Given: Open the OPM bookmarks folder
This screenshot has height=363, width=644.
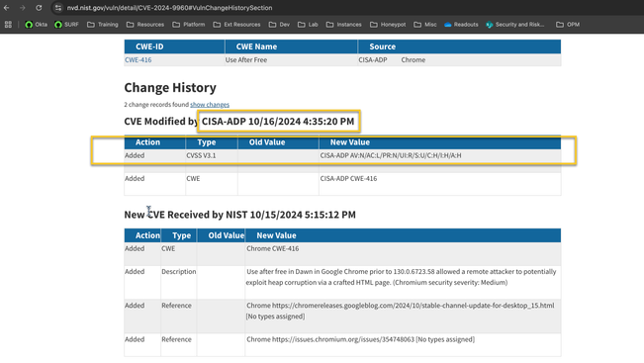Looking at the screenshot, I should 568,25.
